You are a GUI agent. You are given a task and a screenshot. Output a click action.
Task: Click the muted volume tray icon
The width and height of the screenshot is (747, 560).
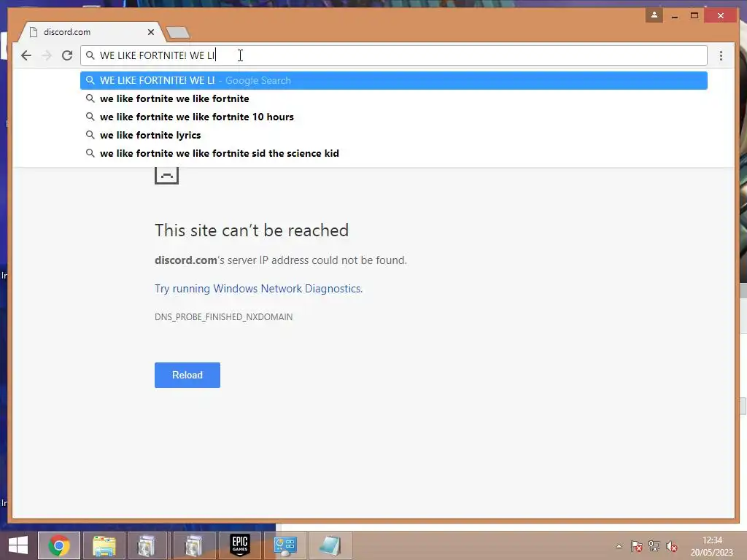672,546
